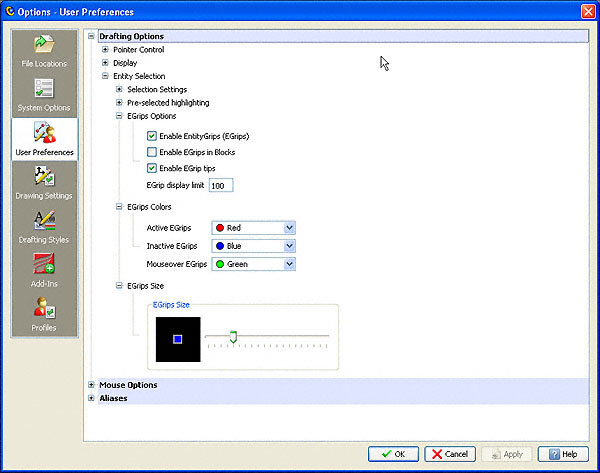
Task: Select the Aliases header text
Action: (x=113, y=398)
